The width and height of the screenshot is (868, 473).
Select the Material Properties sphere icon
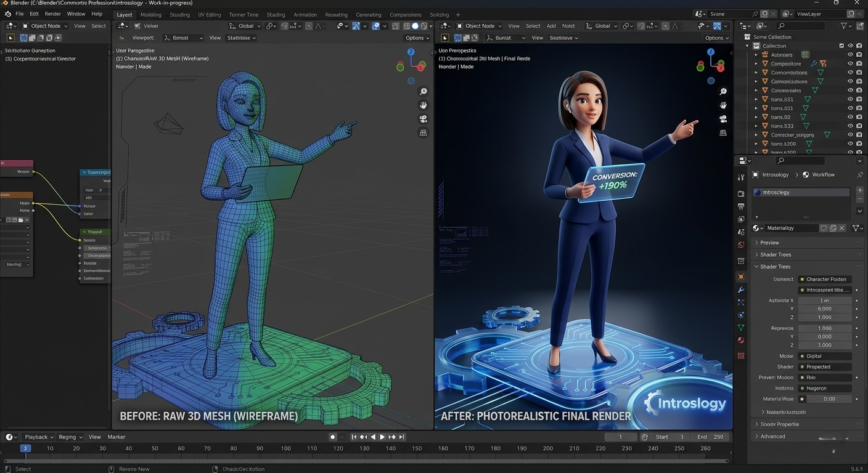(740, 340)
